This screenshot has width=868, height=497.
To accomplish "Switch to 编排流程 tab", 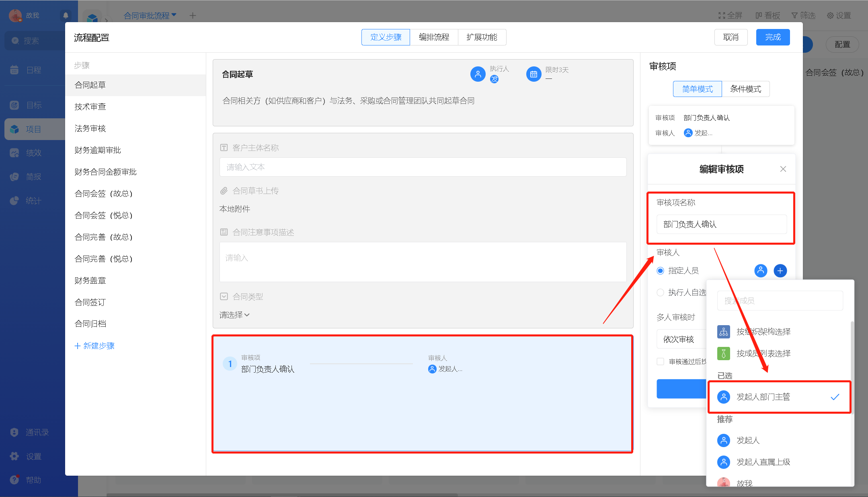I will pyautogui.click(x=434, y=37).
